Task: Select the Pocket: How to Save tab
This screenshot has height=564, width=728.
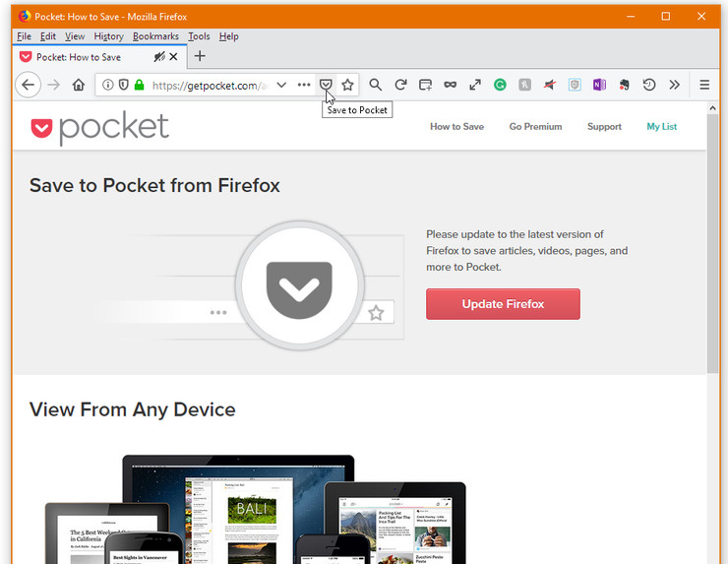Action: pyautogui.click(x=99, y=57)
